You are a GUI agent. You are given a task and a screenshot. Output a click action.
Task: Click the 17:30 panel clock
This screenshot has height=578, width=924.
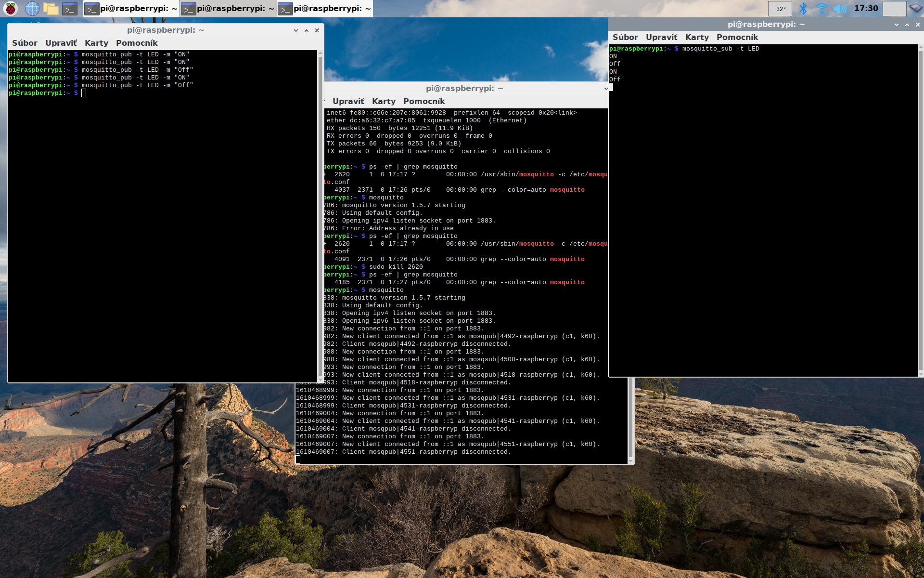[866, 8]
